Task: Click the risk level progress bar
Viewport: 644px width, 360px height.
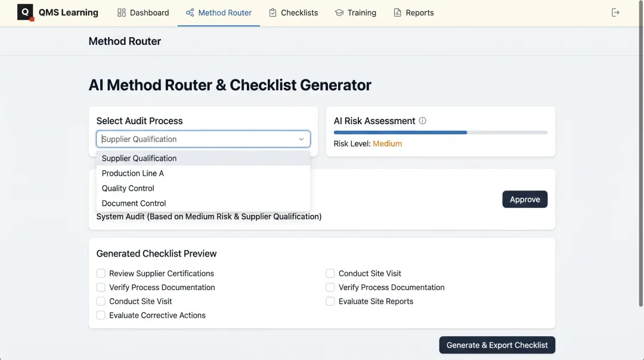Action: (x=440, y=133)
